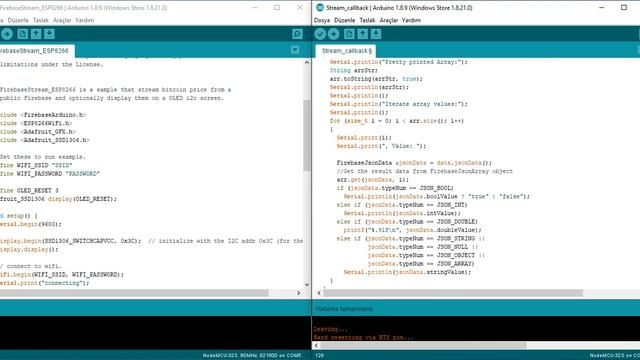Verify the sketch in Stream_callback window
640x360 pixels.
tap(320, 34)
